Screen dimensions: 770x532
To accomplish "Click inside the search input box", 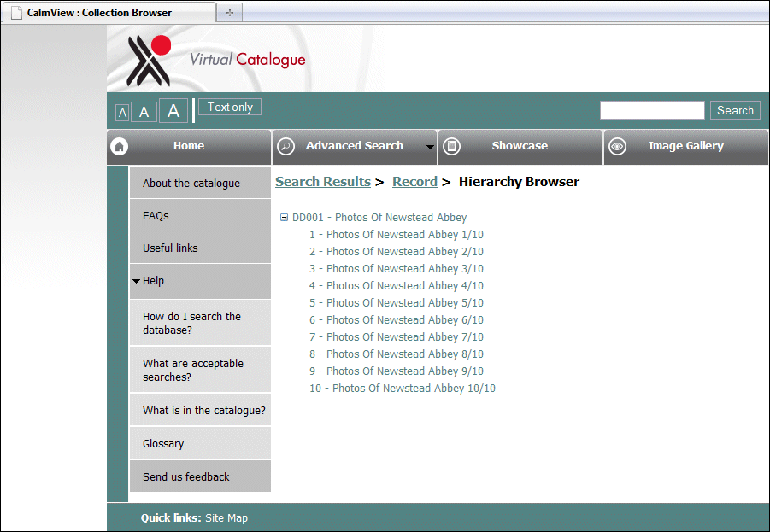I will (x=651, y=109).
